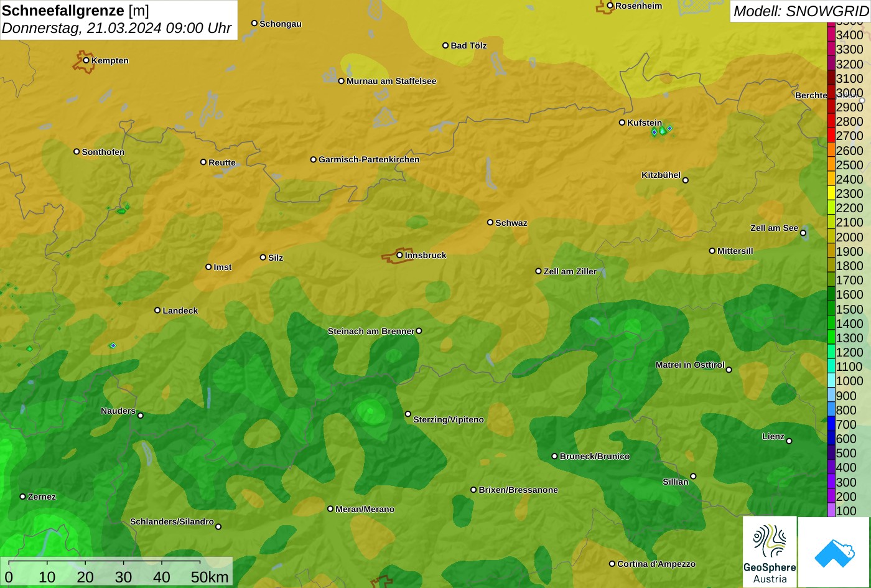Click the 50km scale bar label
Viewport: 871px width, 588px height.
pyautogui.click(x=210, y=577)
